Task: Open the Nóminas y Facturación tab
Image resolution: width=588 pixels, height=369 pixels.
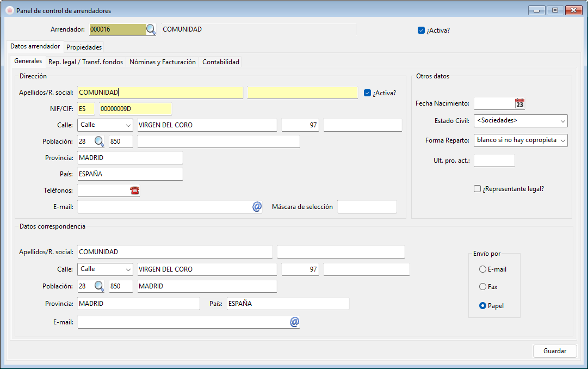Action: 163,62
